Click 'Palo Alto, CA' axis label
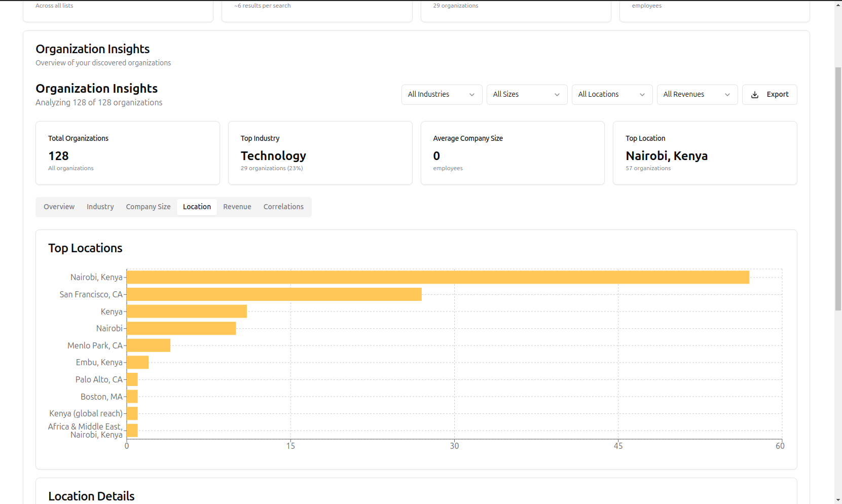Viewport: 842px width, 504px height. click(99, 379)
